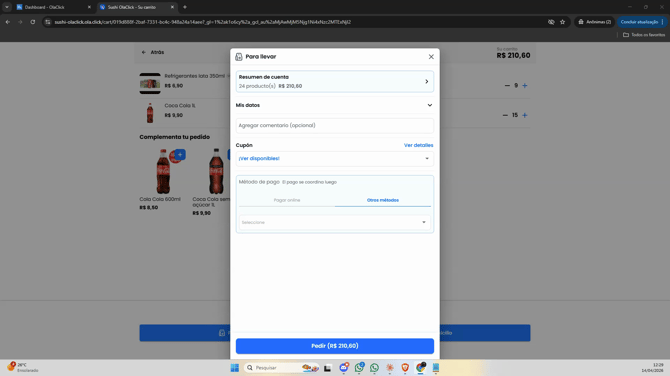This screenshot has height=376, width=670.
Task: Click Coca Cola 1L product thumbnail
Action: (150, 113)
